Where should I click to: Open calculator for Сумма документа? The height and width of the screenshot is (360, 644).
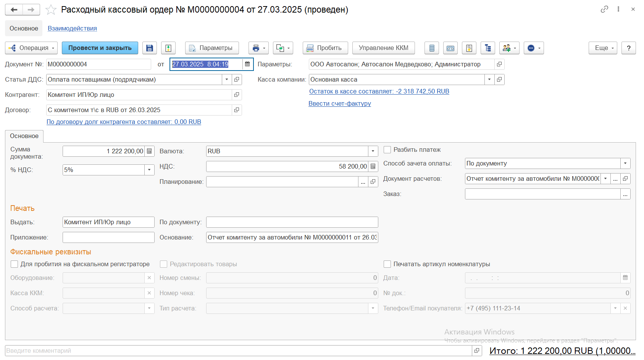(x=149, y=151)
